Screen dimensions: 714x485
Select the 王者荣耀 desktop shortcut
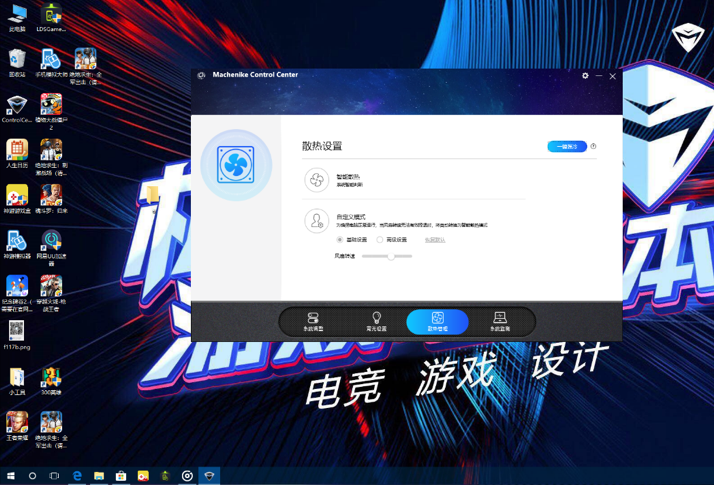(x=17, y=426)
